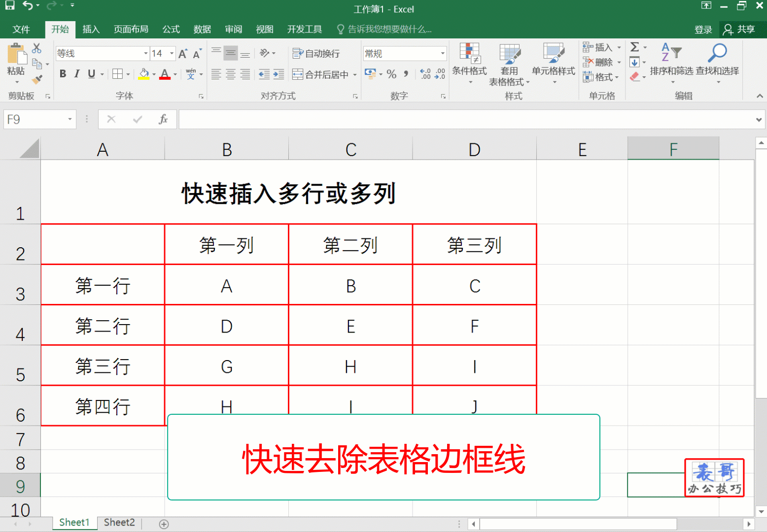Add a new sheet with plus icon
Viewport: 767px width, 532px height.
coord(164,524)
